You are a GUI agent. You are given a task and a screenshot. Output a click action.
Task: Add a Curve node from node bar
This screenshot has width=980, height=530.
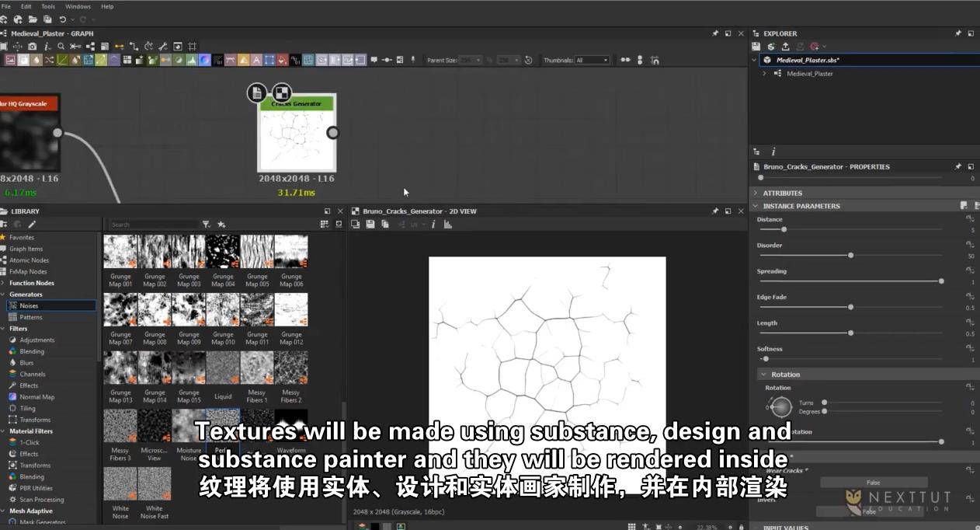click(62, 60)
